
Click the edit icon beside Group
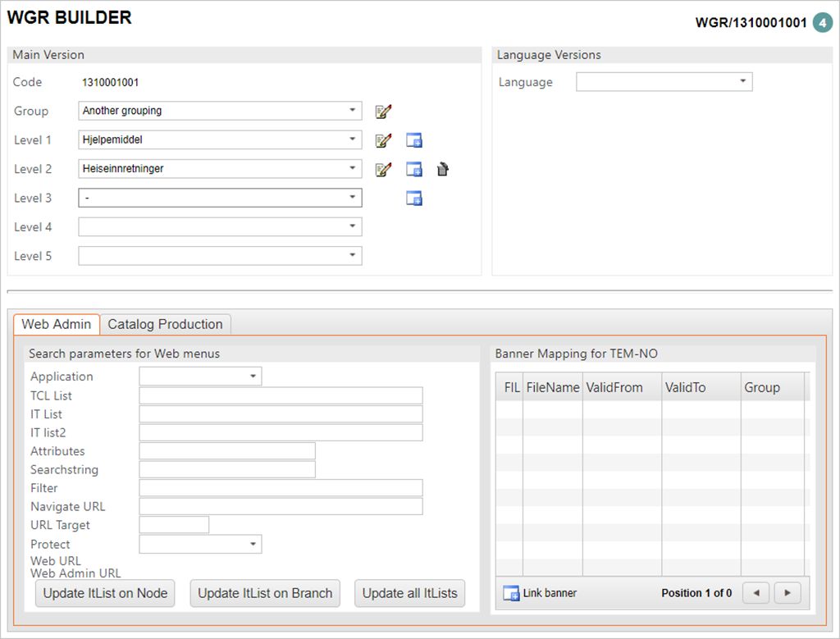pos(383,112)
